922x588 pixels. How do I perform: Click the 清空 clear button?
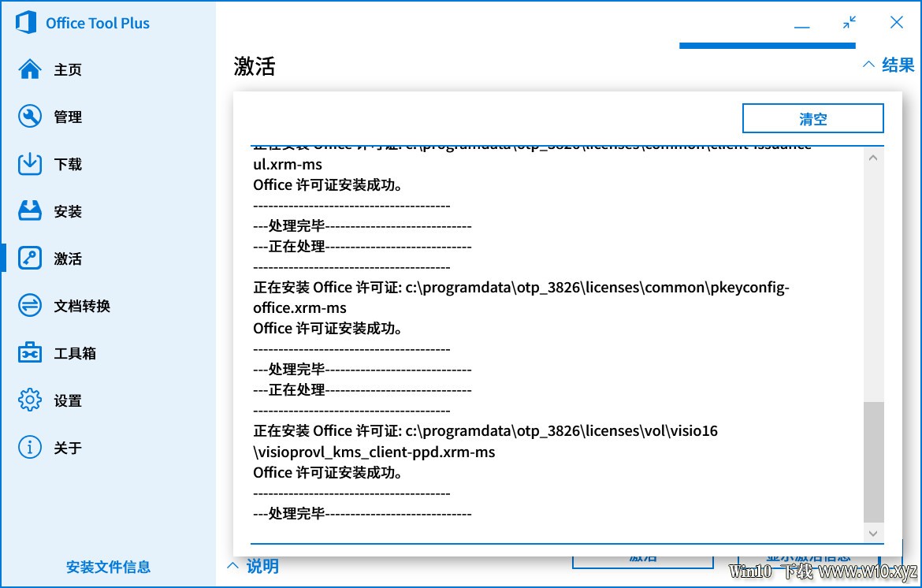pos(812,119)
